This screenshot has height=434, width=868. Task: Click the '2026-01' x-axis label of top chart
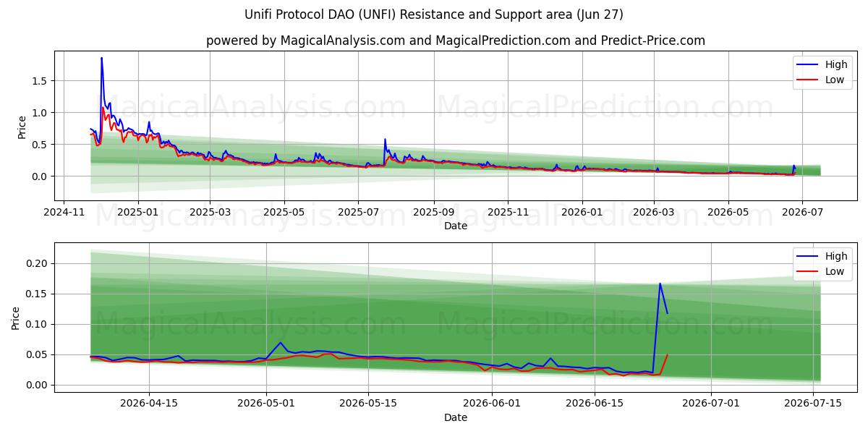(x=582, y=213)
